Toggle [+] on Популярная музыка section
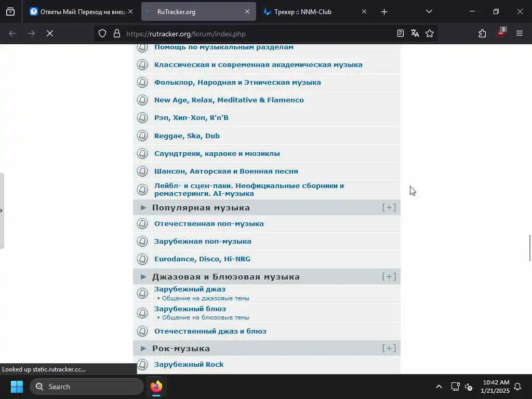 [x=389, y=208]
